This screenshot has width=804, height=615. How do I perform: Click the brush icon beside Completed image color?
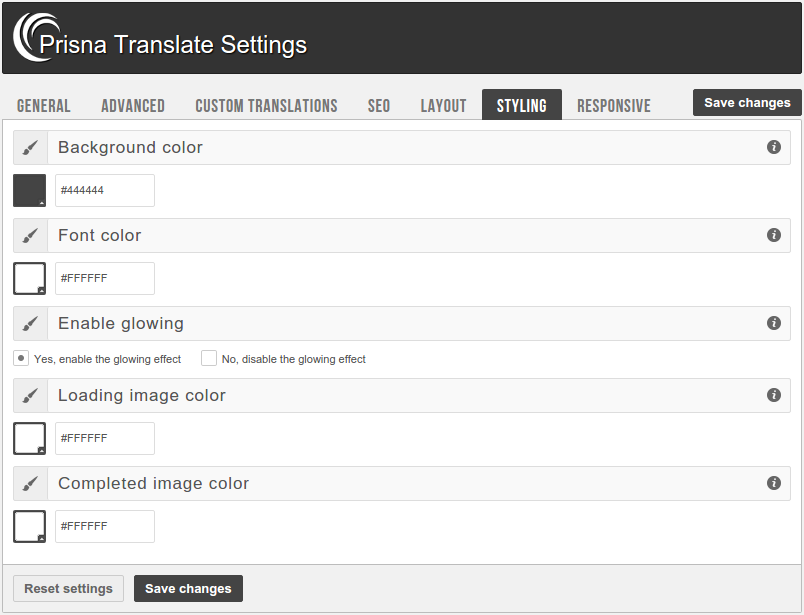click(x=30, y=484)
